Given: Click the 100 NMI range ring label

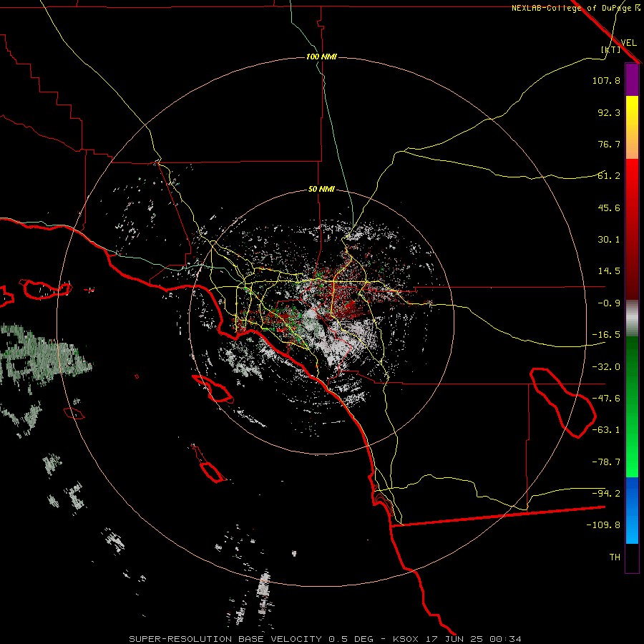Looking at the screenshot, I should 321,57.
